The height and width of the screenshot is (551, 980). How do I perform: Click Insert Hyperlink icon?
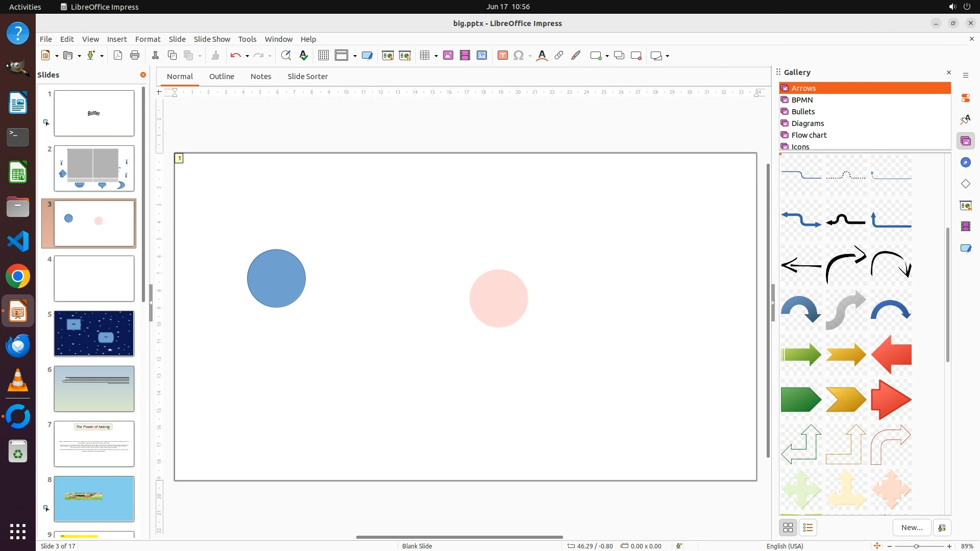(559, 56)
